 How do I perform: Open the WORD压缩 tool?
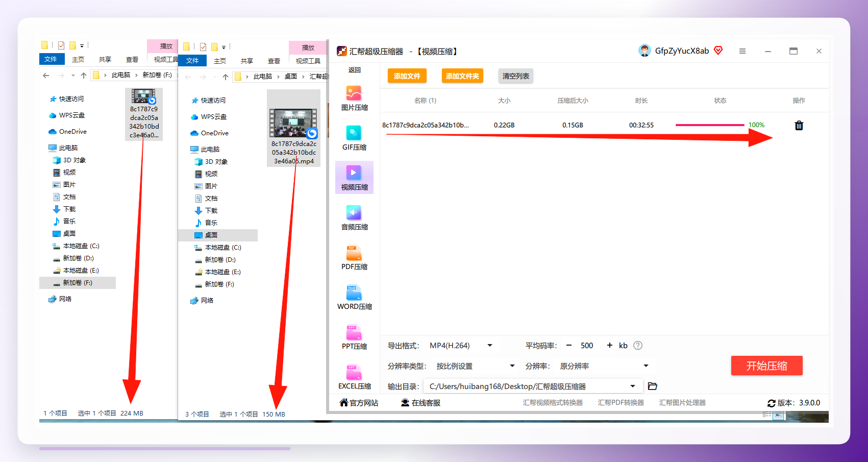354,298
